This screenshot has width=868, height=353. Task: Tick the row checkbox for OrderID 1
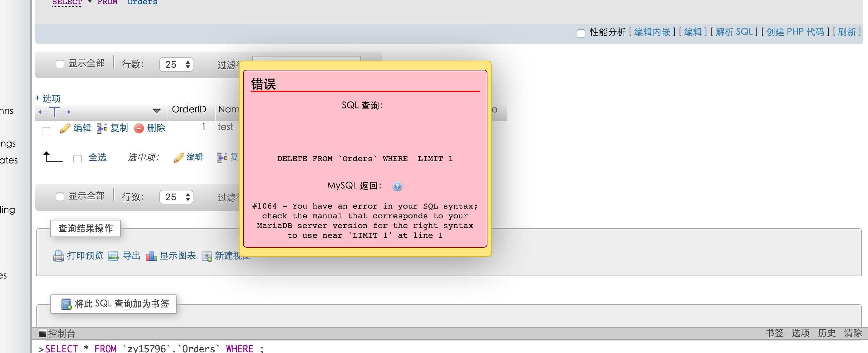click(x=46, y=131)
